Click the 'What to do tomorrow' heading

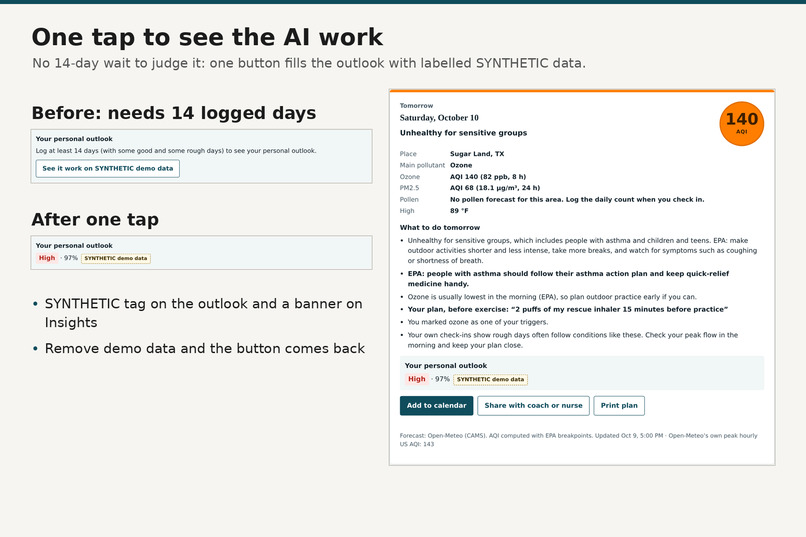coord(439,227)
